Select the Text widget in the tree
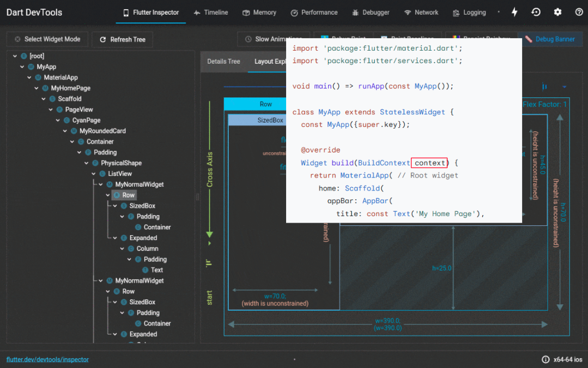The image size is (588, 368). (157, 270)
